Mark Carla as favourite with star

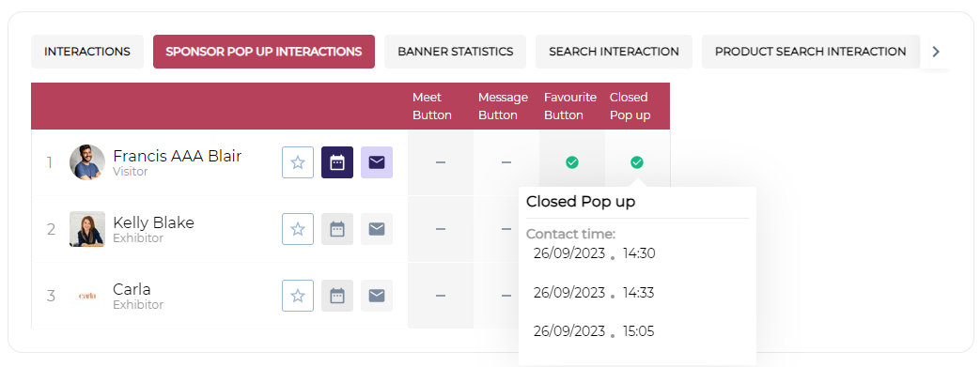point(298,296)
